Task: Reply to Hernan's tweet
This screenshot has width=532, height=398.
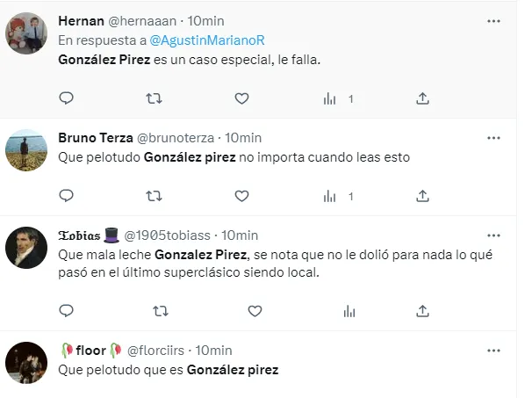Action: pos(66,98)
